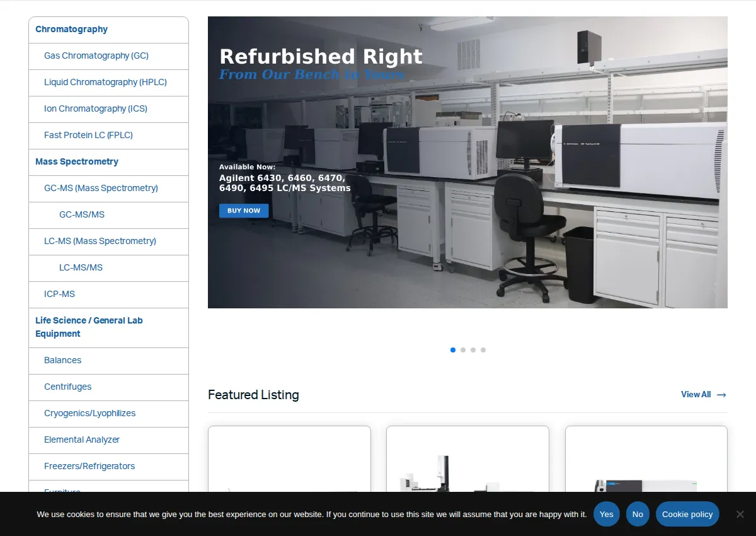This screenshot has width=756, height=536.
Task: Click the arrow icon beside View All
Action: coord(722,395)
